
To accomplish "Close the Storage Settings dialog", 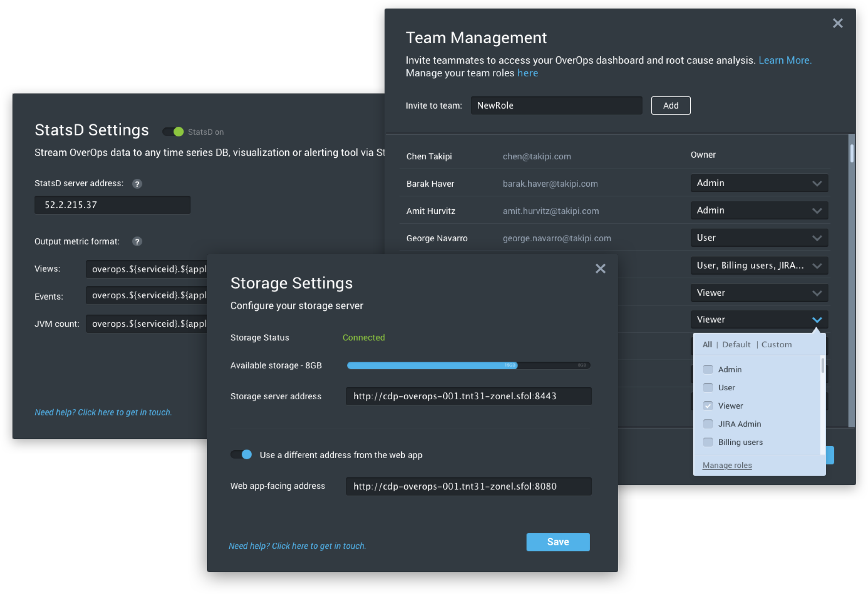I will 600,268.
